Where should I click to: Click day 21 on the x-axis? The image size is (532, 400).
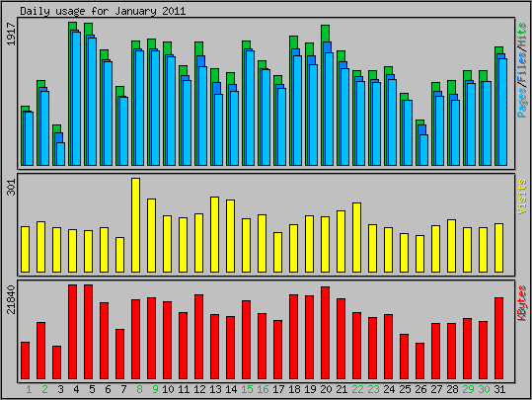(x=342, y=389)
